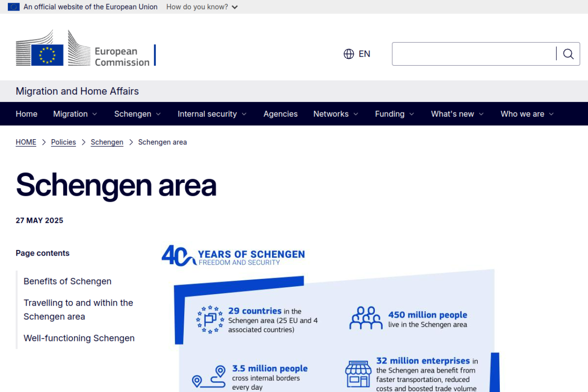Click "An official website of the European Union" text
588x392 pixels.
point(90,7)
